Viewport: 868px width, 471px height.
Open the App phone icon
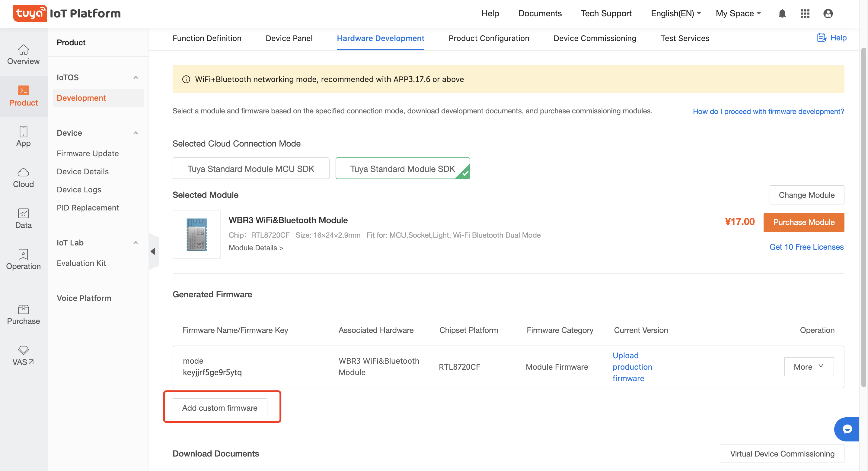pyautogui.click(x=23, y=131)
